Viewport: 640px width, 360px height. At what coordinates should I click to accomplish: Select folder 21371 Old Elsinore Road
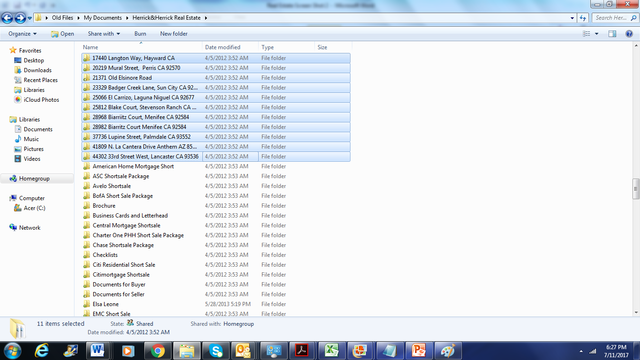tap(216, 78)
